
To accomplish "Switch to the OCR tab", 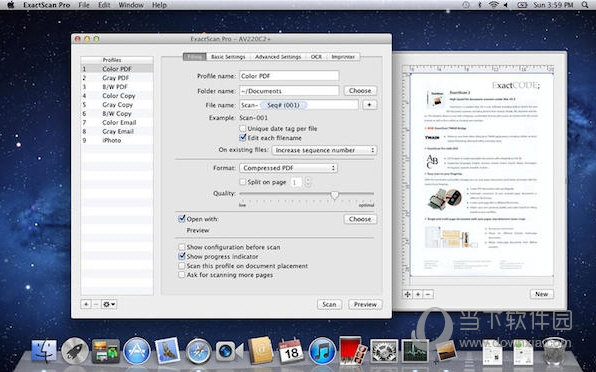I will click(x=316, y=57).
